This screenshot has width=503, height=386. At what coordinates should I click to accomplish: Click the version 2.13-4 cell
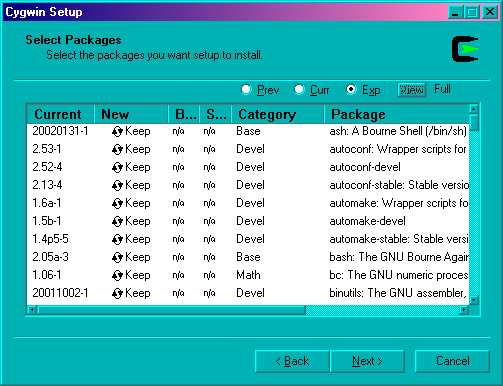click(x=47, y=185)
